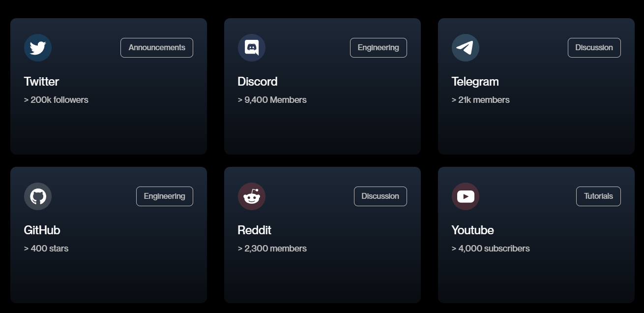644x313 pixels.
Task: Click the YouTube play icon
Action: pyautogui.click(x=466, y=196)
